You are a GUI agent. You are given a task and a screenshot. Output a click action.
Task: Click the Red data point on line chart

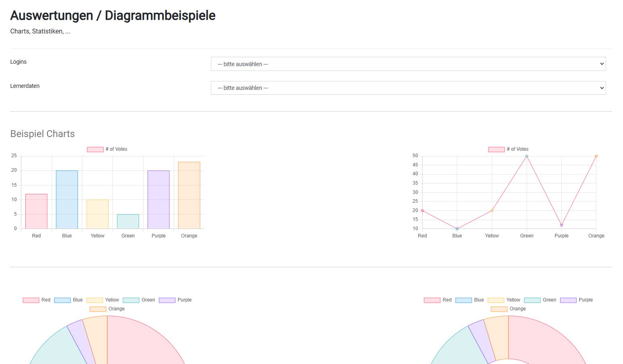click(x=422, y=210)
